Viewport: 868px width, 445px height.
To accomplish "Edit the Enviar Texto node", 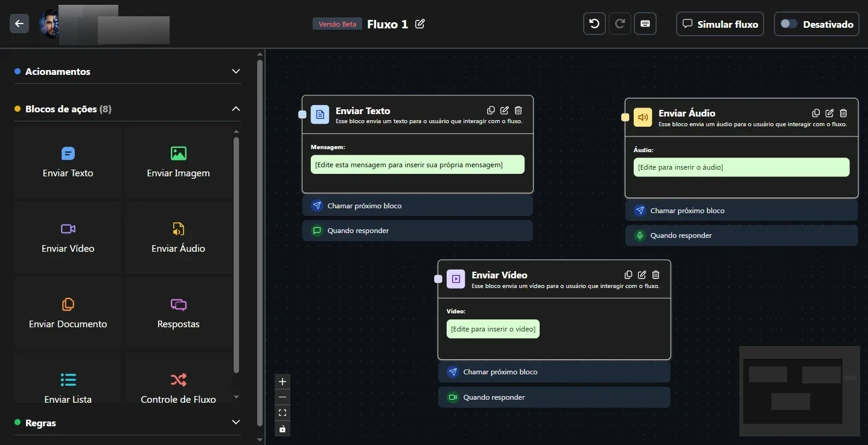I will point(505,110).
